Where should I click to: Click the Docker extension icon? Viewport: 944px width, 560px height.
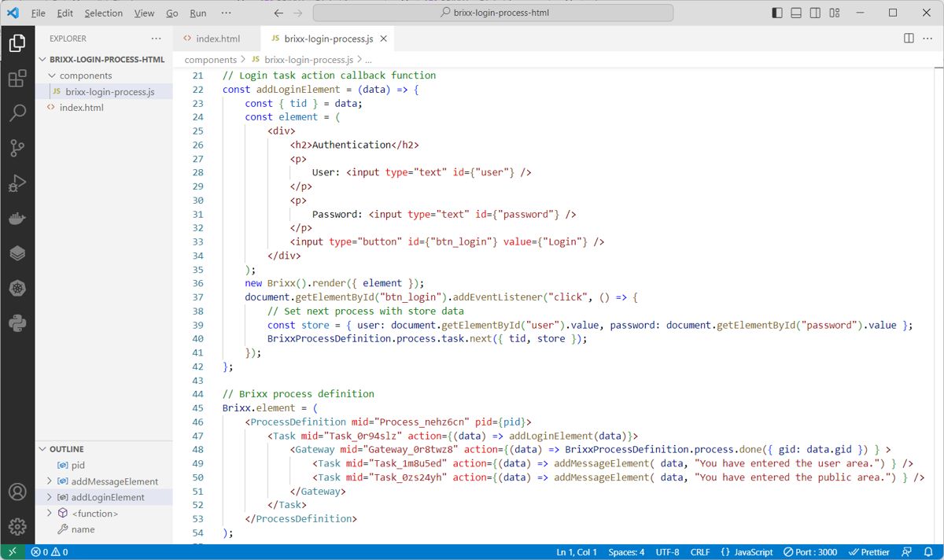point(17,218)
